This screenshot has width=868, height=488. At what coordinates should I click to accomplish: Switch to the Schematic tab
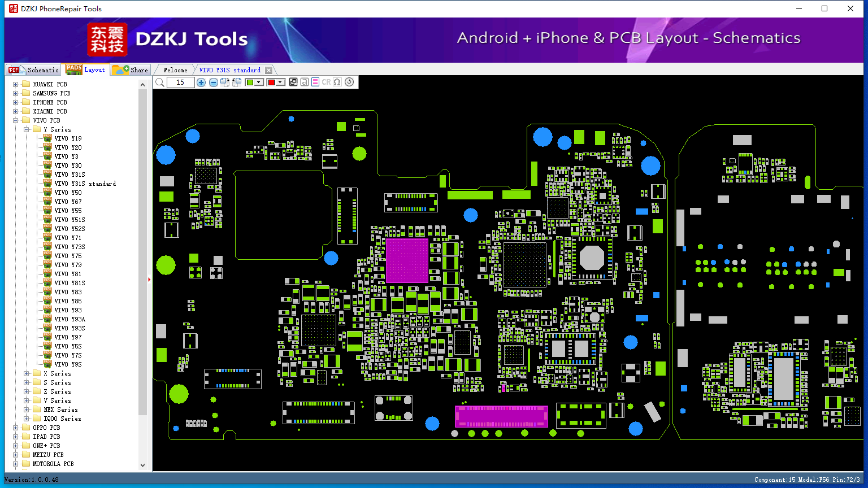point(33,69)
